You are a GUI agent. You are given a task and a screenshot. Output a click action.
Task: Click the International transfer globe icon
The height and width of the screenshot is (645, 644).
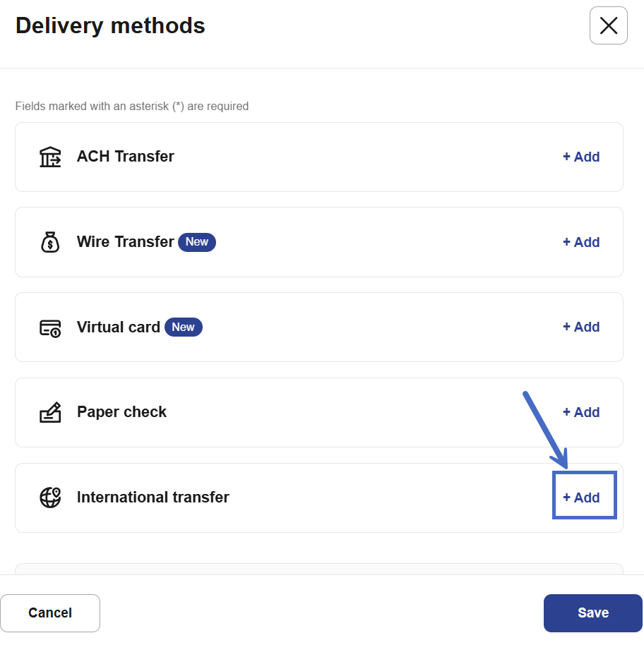click(50, 498)
